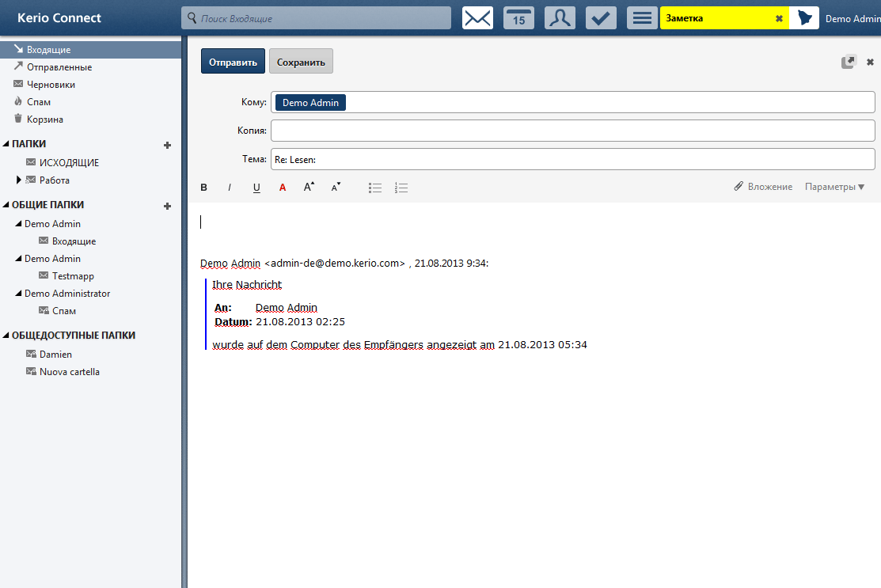This screenshot has height=588, width=881.
Task: Focus the Поиск Входящие search field
Action: click(x=316, y=18)
